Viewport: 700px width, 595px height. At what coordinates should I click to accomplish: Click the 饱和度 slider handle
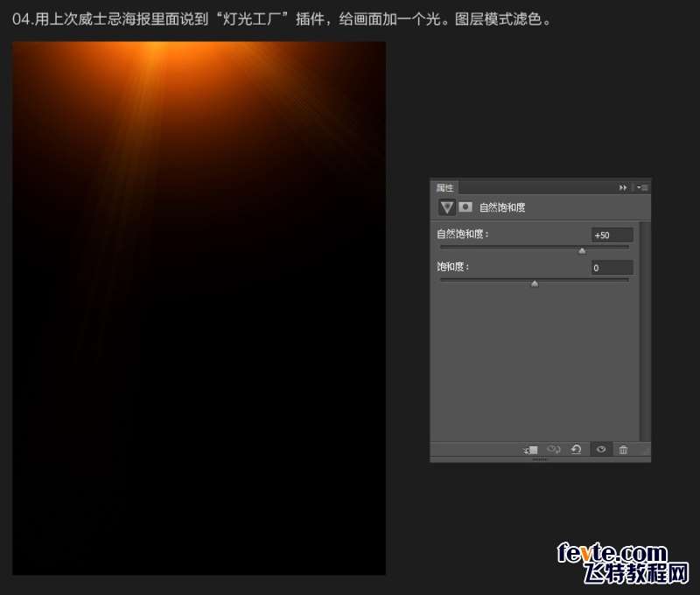pos(535,283)
